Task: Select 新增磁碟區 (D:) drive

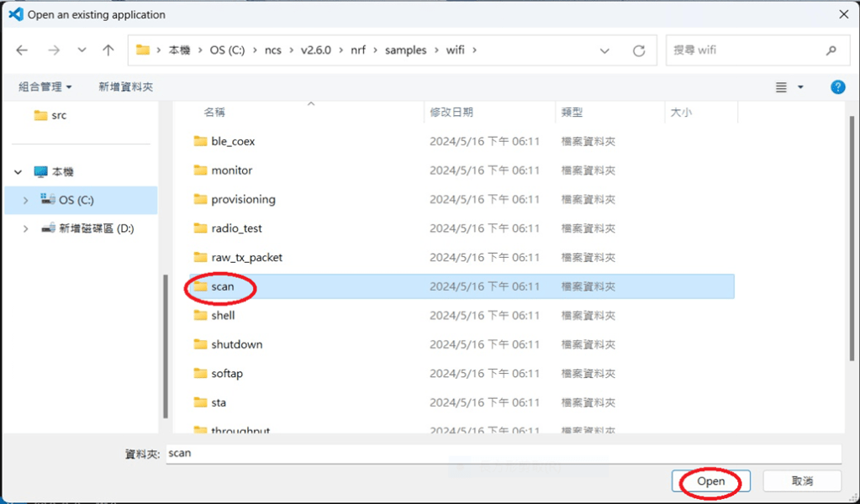Action: coord(87,228)
